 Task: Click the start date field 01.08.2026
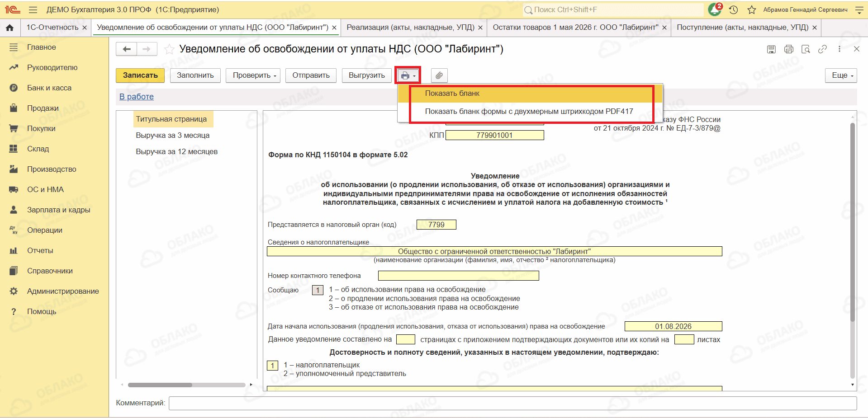(674, 326)
